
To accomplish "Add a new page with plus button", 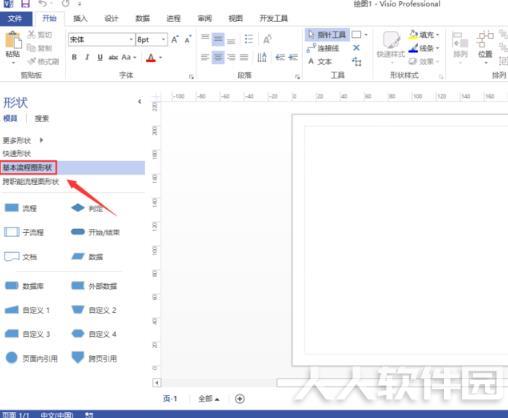I will (x=240, y=399).
